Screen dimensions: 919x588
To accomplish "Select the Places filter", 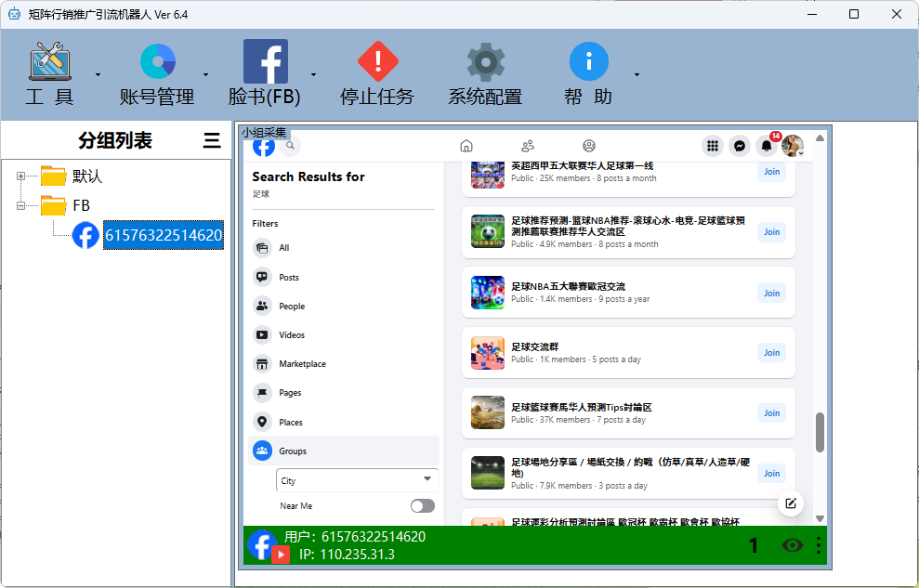I will click(x=344, y=422).
